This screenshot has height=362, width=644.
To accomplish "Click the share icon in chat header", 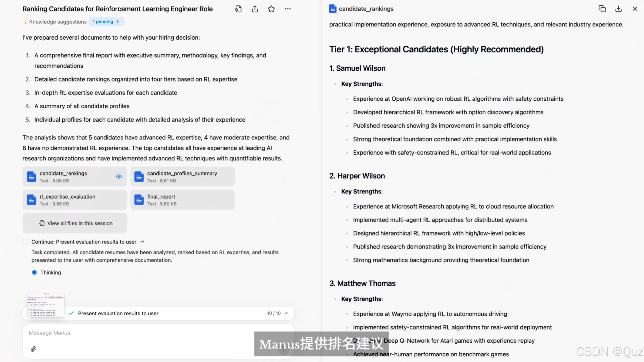I will [255, 9].
